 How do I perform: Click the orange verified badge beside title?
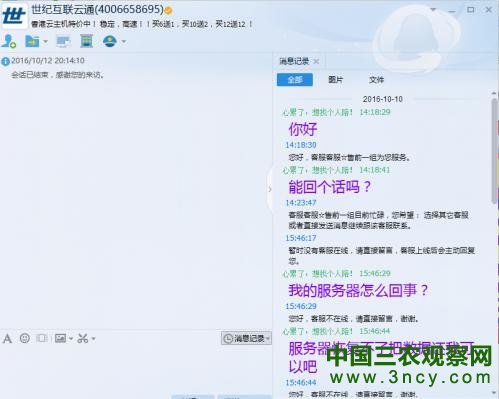click(x=169, y=11)
